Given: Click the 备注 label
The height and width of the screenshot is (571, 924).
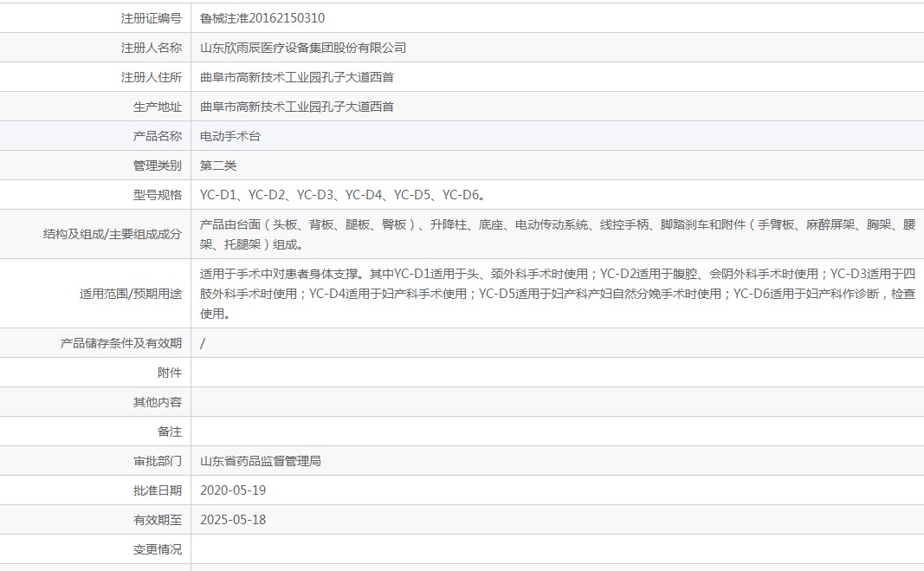Looking at the screenshot, I should click(170, 431).
